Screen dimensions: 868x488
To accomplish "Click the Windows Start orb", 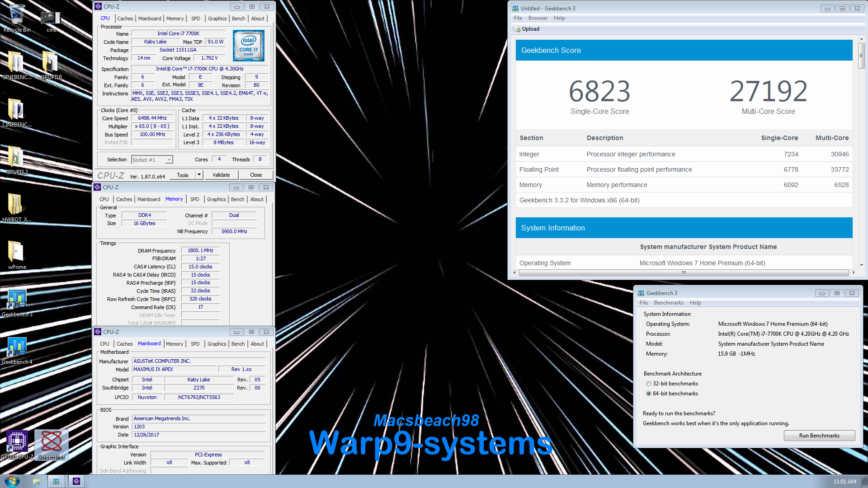I will tap(12, 481).
